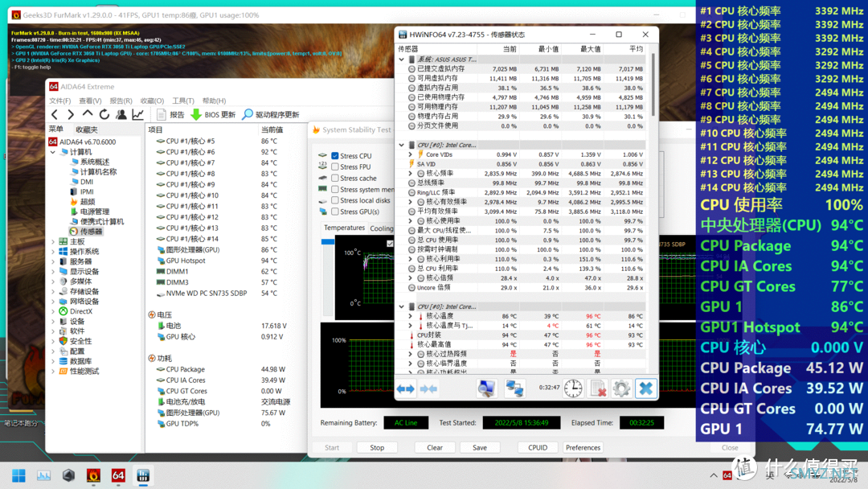Open 帮助(H) menu in AIDA64

point(215,101)
